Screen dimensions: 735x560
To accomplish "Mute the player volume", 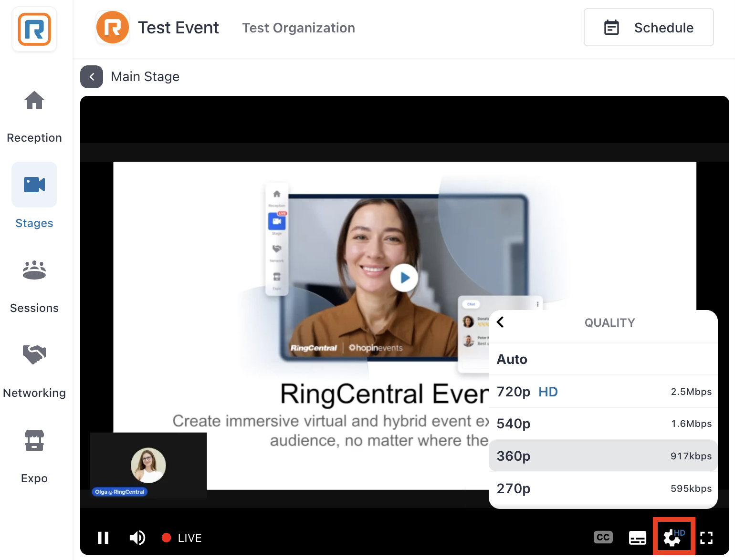I will 137,538.
